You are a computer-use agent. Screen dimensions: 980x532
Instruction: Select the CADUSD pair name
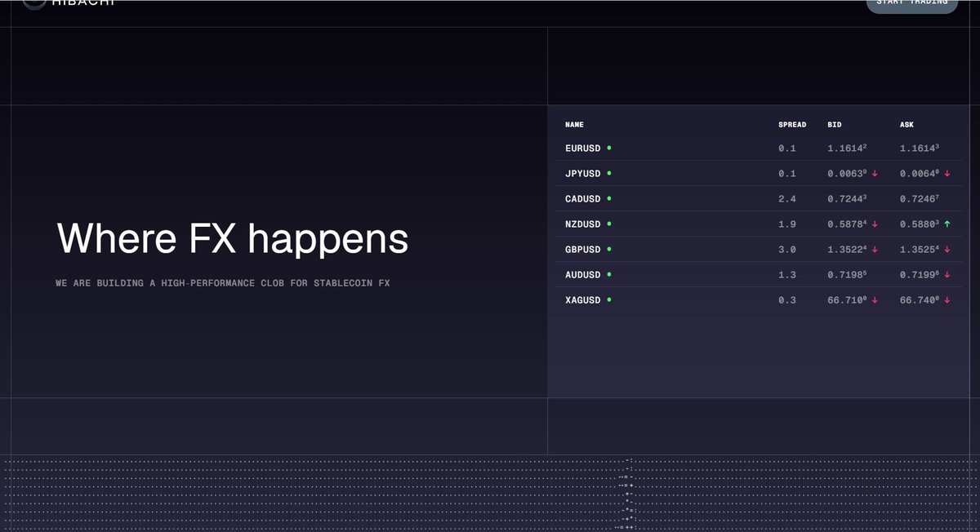tap(583, 199)
